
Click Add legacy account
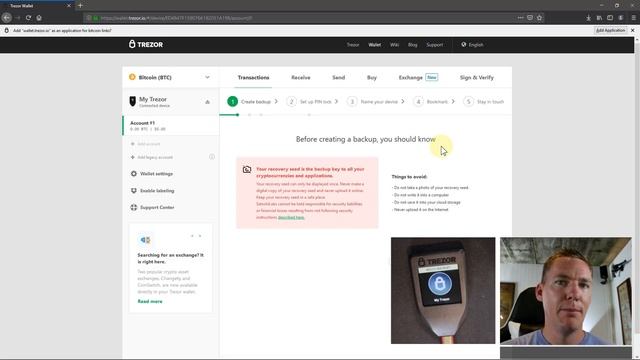151,157
